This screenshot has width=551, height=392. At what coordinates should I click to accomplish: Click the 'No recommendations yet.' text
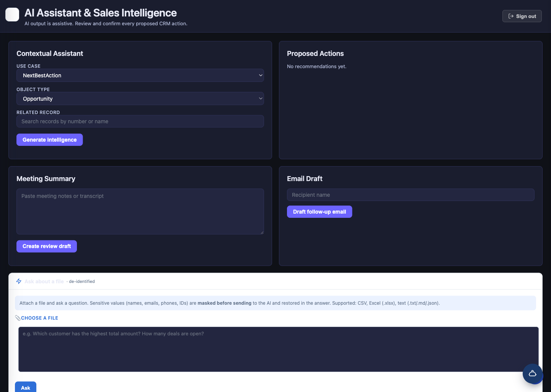[x=317, y=67]
